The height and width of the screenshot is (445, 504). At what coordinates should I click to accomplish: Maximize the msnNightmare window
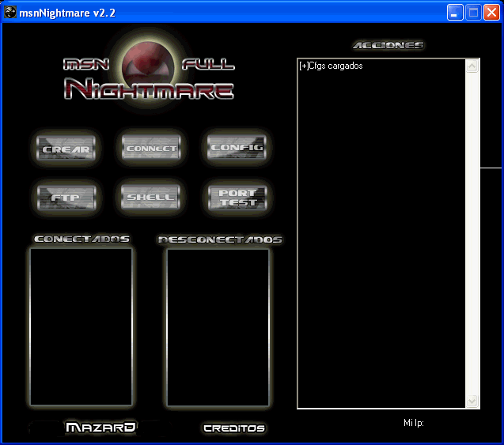point(473,13)
